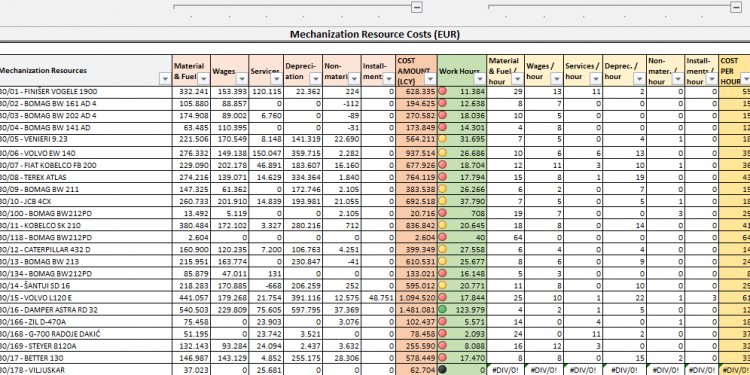Open Cost Amount (LCY) filter dropdown

tap(430, 79)
